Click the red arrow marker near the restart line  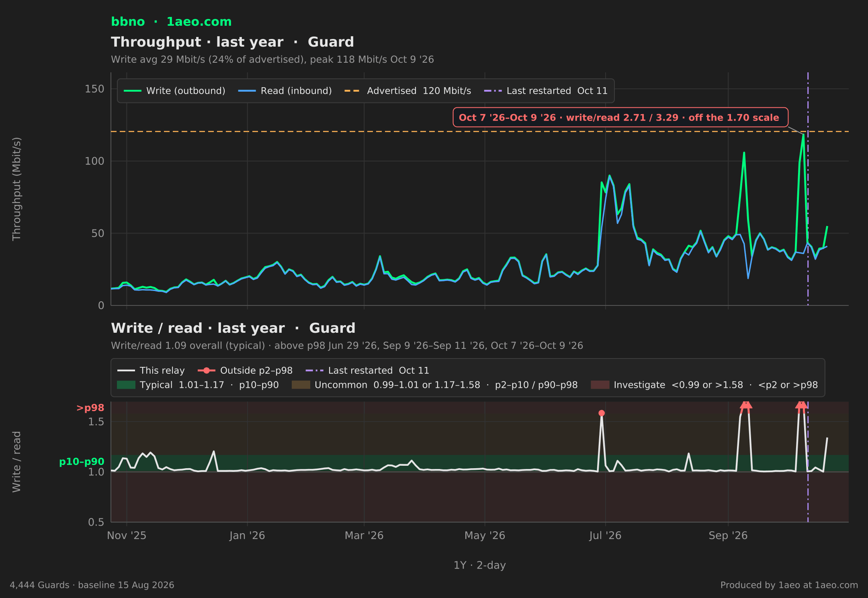pos(801,406)
